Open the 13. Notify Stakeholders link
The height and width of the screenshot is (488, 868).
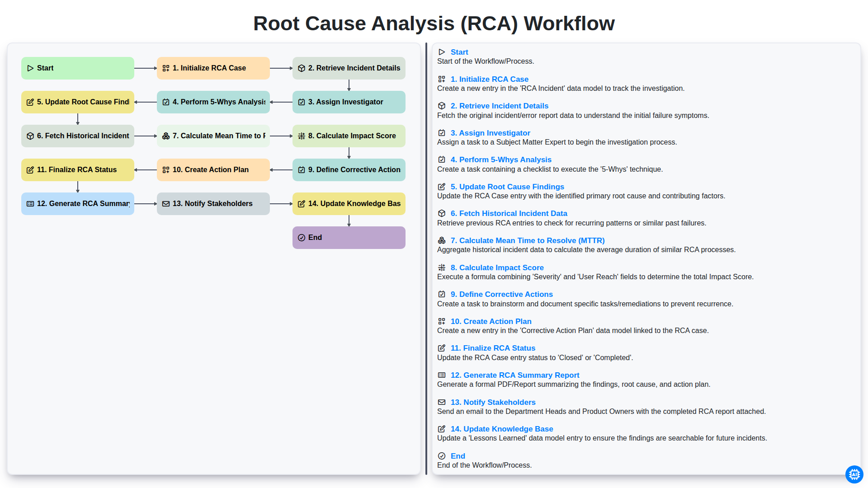point(493,402)
